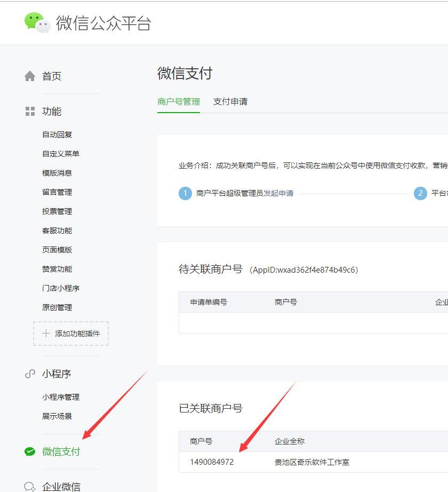The width and height of the screenshot is (448, 492).
Task: Click the 商户号 header under 已关联商户号
Action: tap(201, 441)
